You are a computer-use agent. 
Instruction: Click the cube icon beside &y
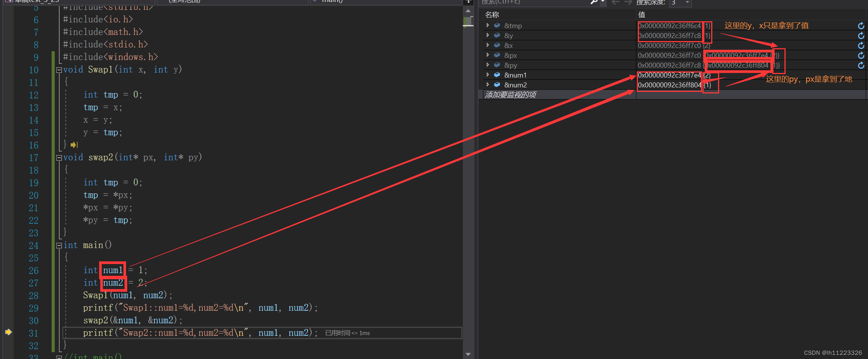(497, 35)
